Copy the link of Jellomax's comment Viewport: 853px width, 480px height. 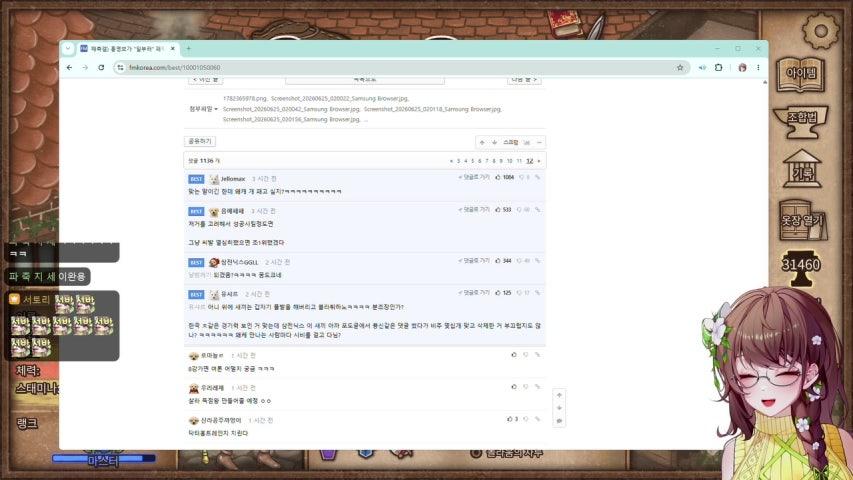(x=537, y=177)
